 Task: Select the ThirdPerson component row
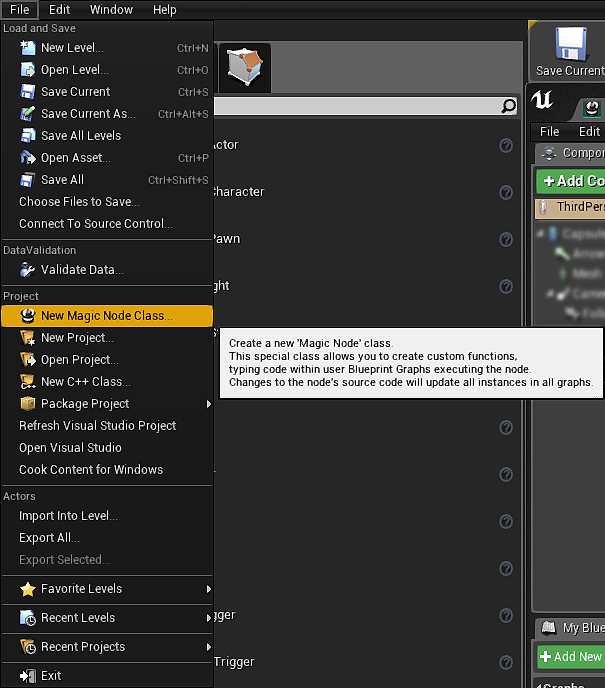570,207
